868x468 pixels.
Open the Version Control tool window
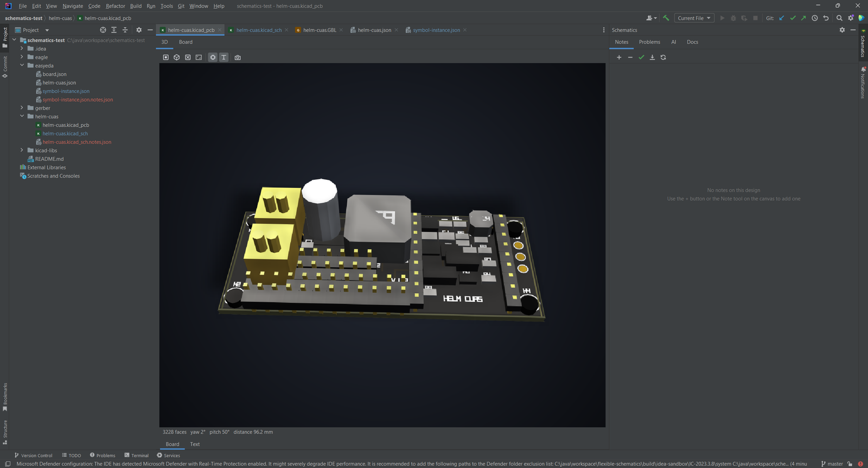click(33, 456)
